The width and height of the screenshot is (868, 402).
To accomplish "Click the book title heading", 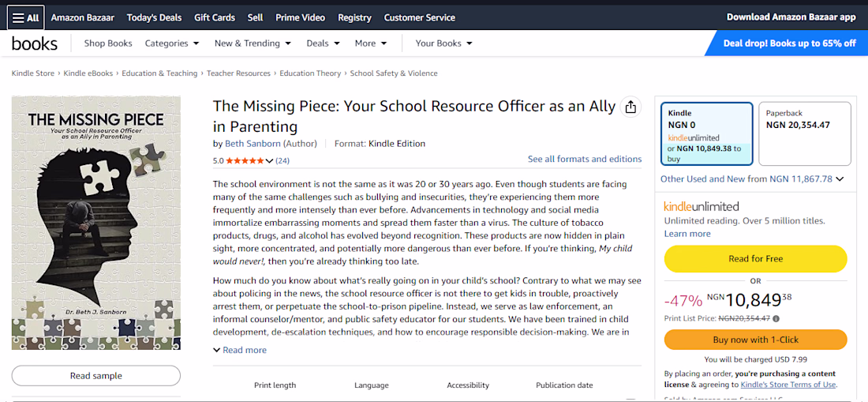I will pos(414,116).
